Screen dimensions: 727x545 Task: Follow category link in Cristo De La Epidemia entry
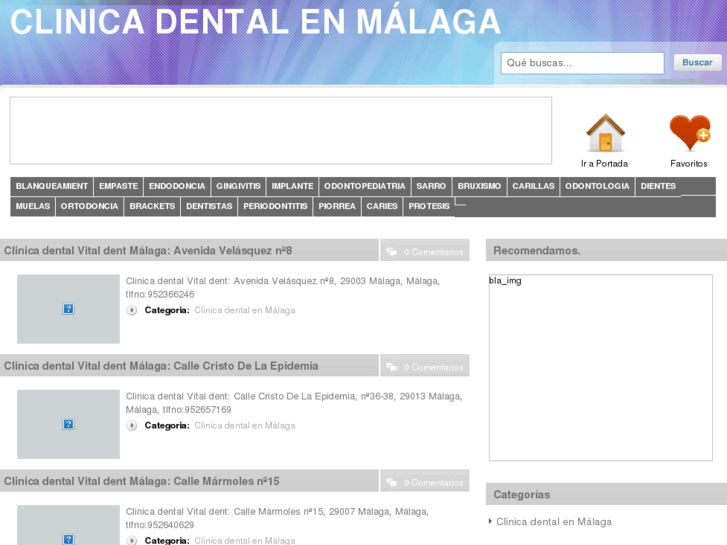(245, 426)
